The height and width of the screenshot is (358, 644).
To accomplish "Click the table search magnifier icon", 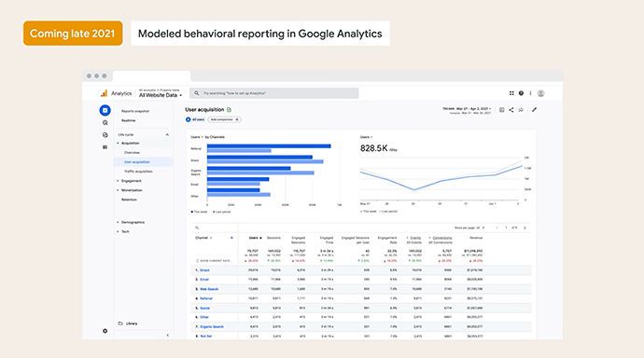I will point(197,227).
